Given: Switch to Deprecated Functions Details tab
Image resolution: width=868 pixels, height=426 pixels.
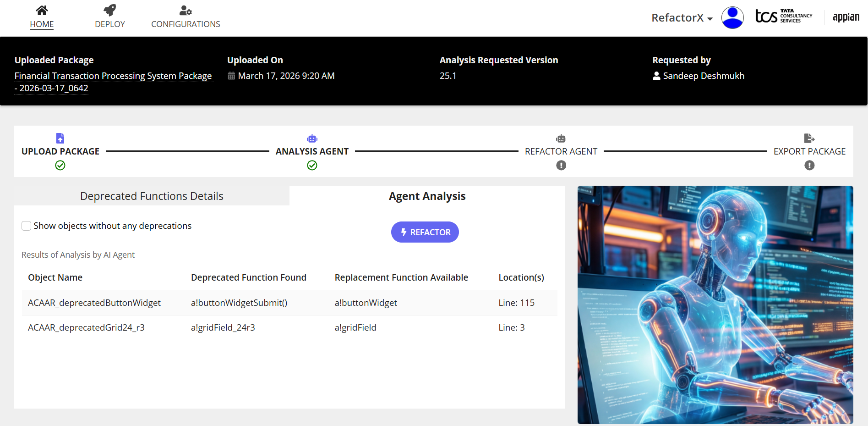Looking at the screenshot, I should pyautogui.click(x=152, y=196).
